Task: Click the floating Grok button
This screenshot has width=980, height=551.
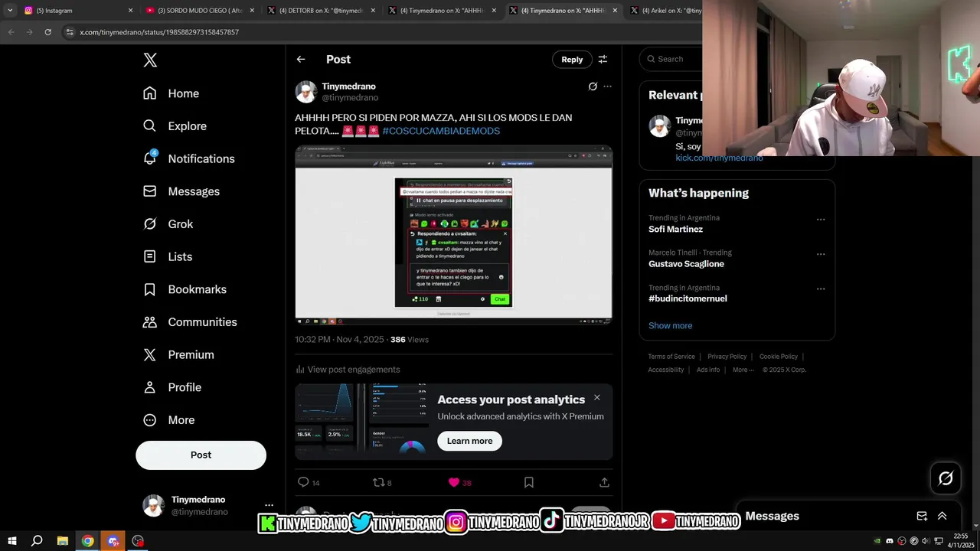Action: click(x=946, y=478)
